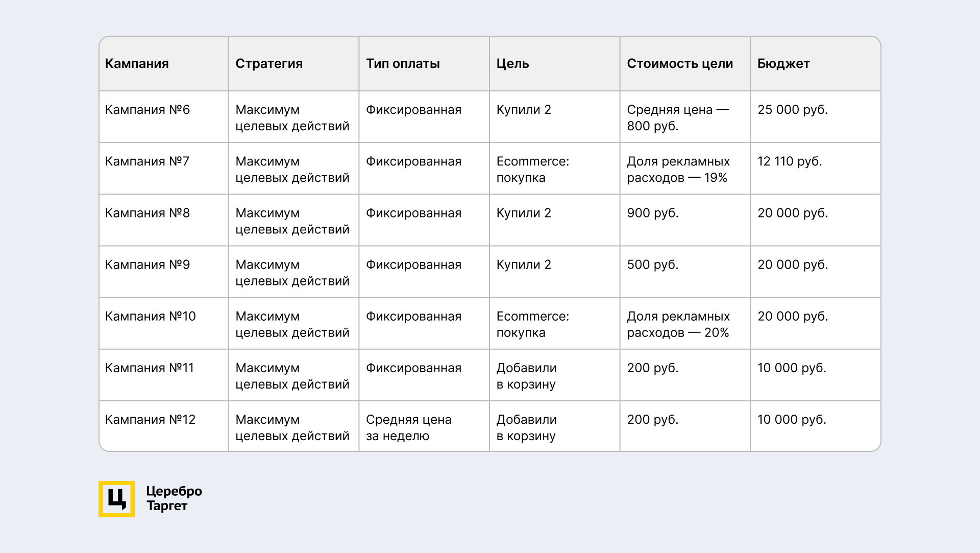The height and width of the screenshot is (553, 980).
Task: Select the Кампания №10 cell
Action: click(x=151, y=316)
